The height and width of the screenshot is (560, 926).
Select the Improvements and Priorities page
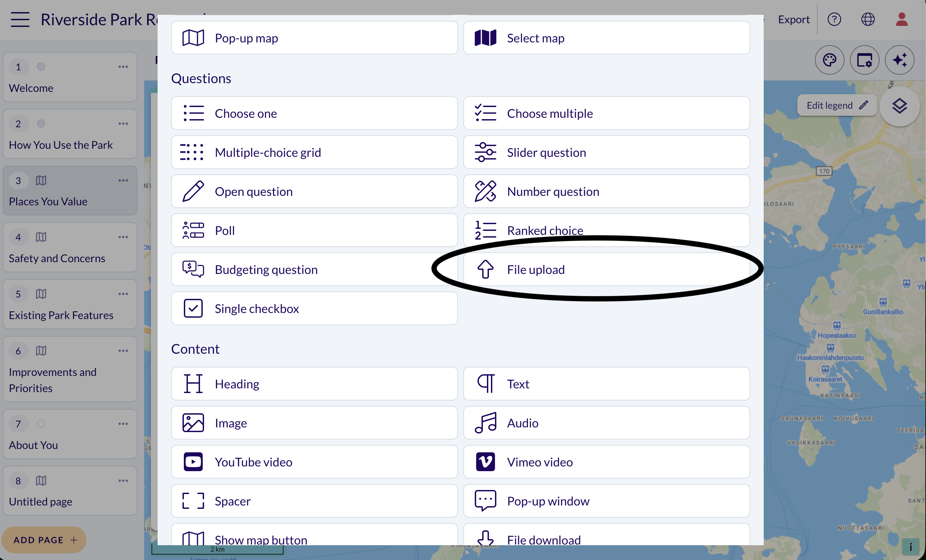click(x=70, y=369)
